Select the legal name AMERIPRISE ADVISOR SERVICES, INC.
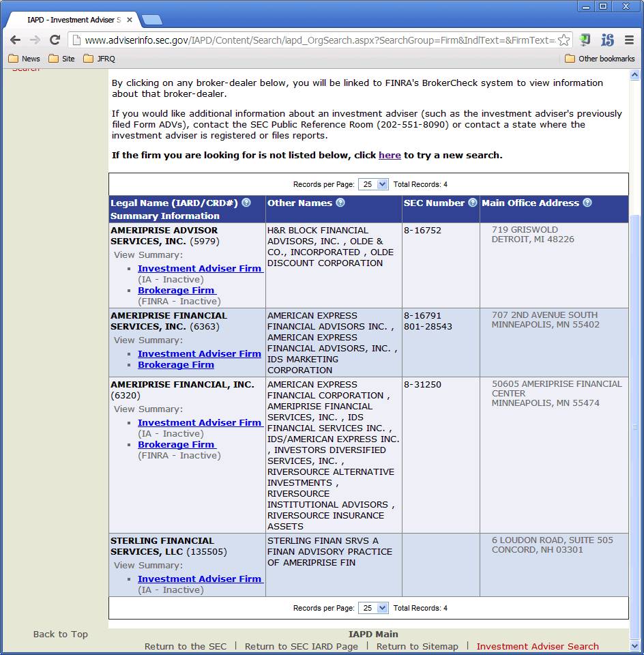Screen dimensions: 644x655 click(x=164, y=235)
